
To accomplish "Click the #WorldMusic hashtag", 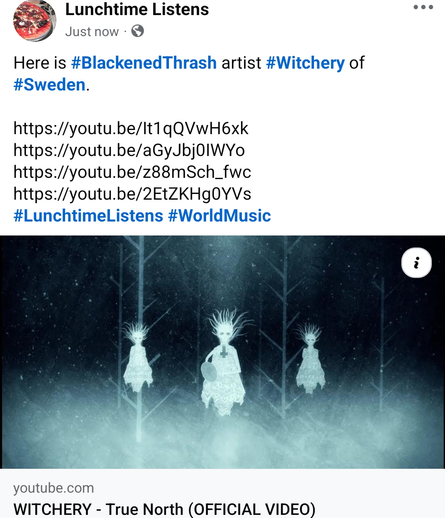I will pos(219,215).
